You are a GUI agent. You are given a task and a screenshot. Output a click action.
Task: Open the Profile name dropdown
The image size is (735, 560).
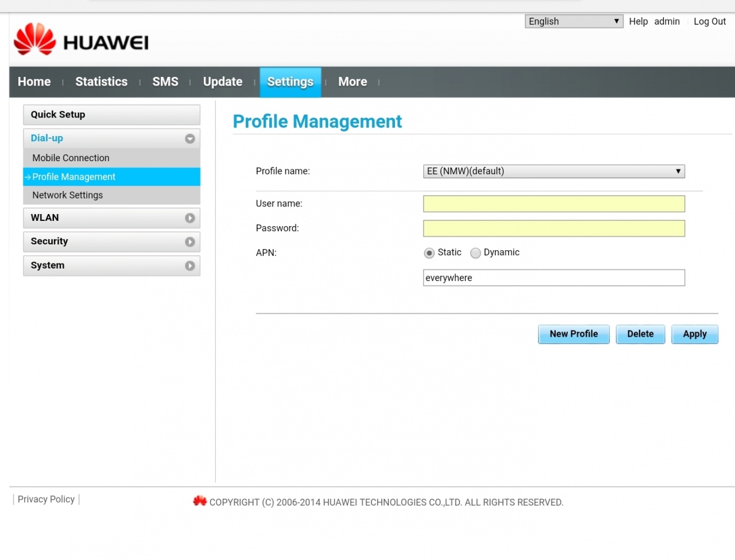tap(554, 171)
